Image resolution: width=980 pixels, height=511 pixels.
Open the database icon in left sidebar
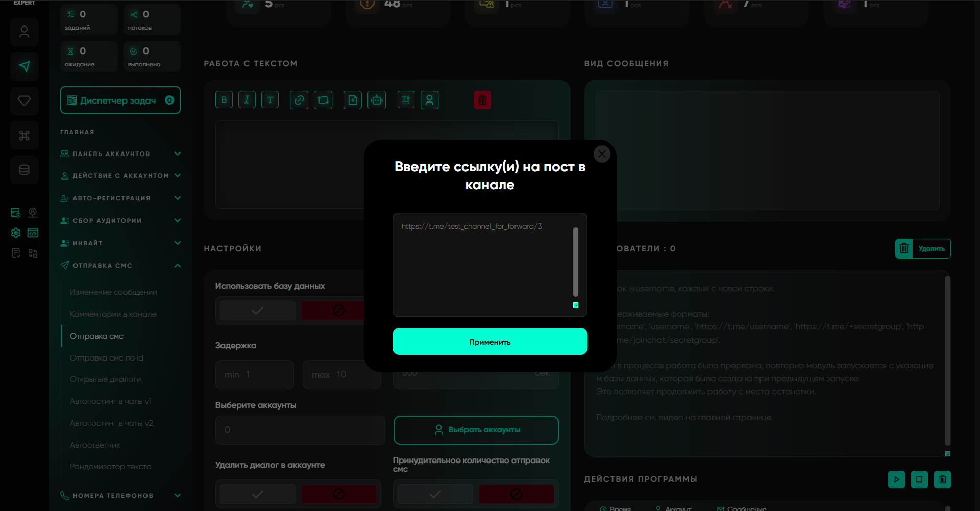click(x=24, y=170)
